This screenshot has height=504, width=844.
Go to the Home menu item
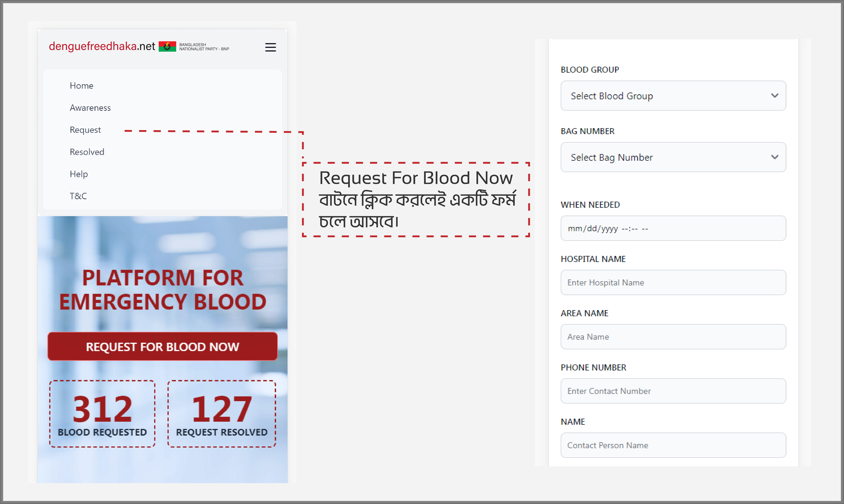81,86
